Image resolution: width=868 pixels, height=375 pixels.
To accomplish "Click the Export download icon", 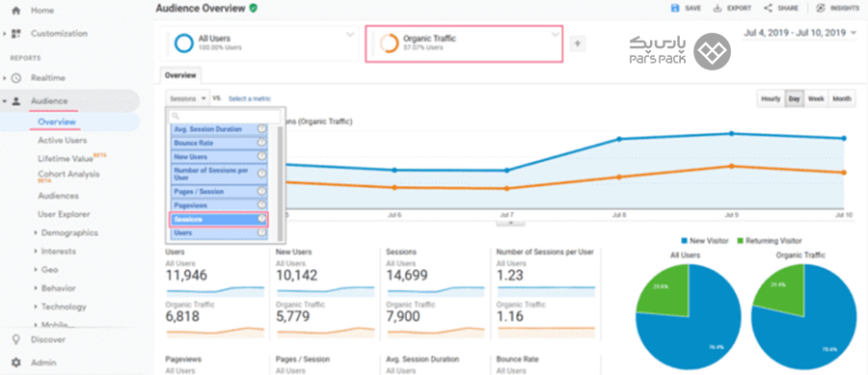I will pos(718,9).
